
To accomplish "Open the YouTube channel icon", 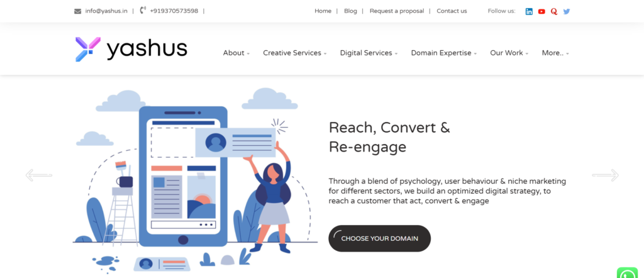I will coord(541,11).
